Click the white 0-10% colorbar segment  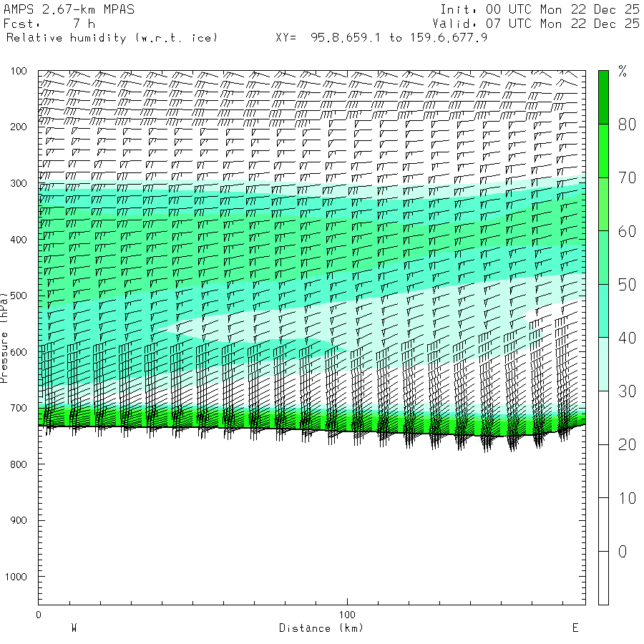[x=603, y=525]
